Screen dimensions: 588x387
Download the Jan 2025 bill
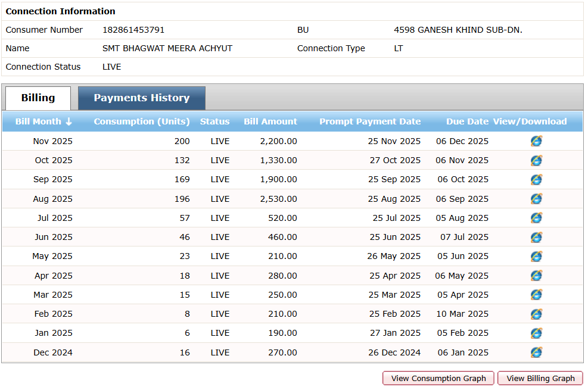(536, 333)
